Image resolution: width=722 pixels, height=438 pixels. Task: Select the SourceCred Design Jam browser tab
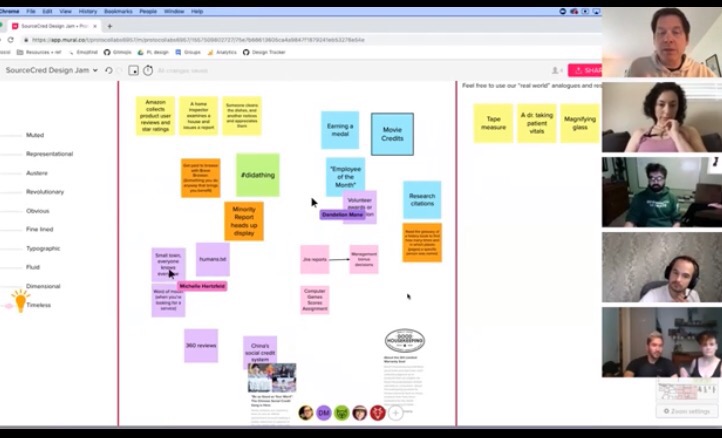[x=54, y=26]
